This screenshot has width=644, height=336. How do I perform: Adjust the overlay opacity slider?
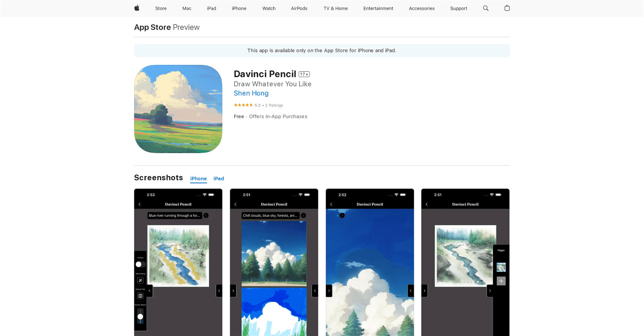click(140, 316)
